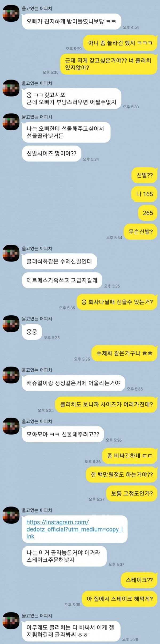The height and width of the screenshot is (644, 160).
Task: Tap avatar beside "캐쥬얼이랑 정장같은거에 어울리는거야" message
Action: click(11, 376)
